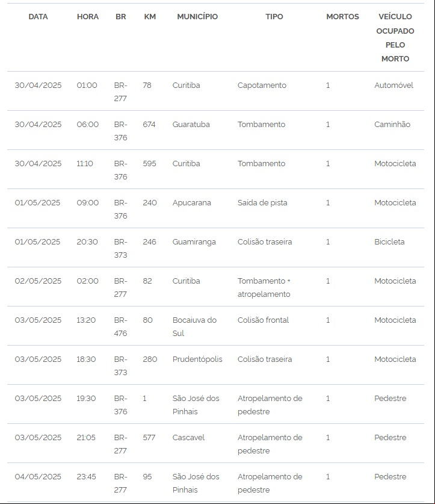Image resolution: width=435 pixels, height=504 pixels.
Task: Click the Guamiranga municipality cell
Action: click(x=194, y=242)
